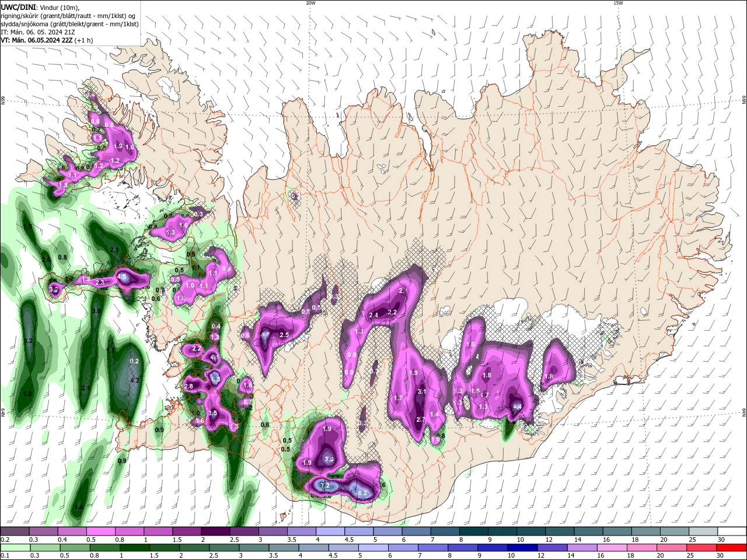Click the '2.4' precipitation value on the map

[x=373, y=315]
